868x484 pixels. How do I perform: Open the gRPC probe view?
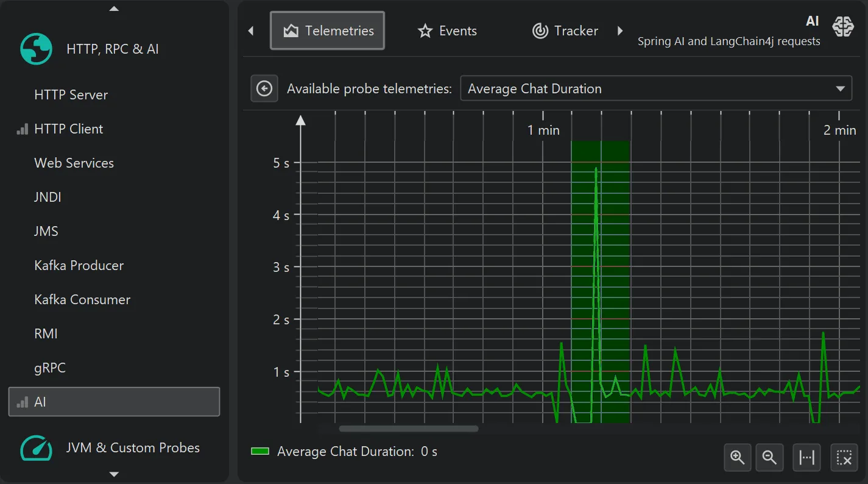tap(50, 368)
